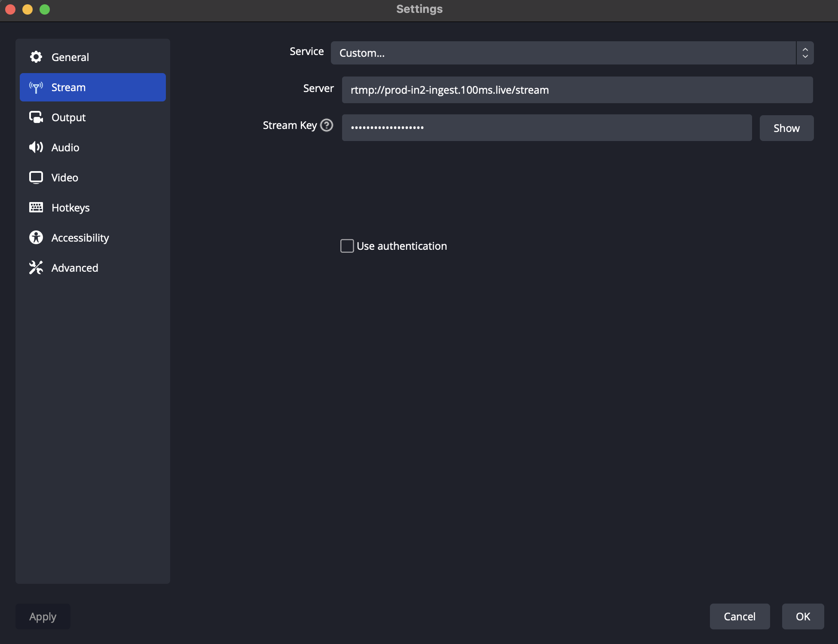Select the Stream antenna icon
This screenshot has width=838, height=644.
click(36, 87)
